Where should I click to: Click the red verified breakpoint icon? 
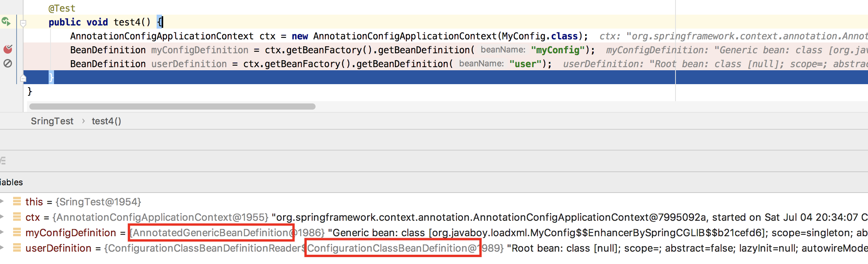[8, 49]
